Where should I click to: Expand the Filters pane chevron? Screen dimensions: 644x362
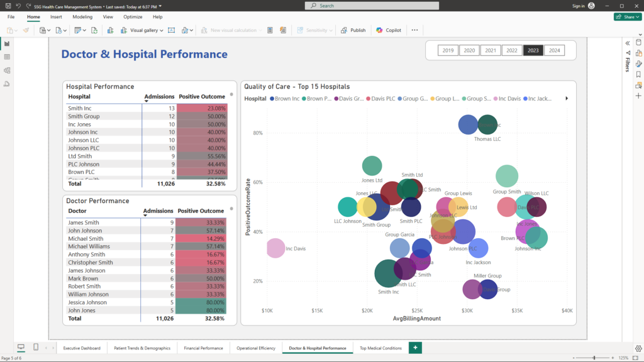point(628,43)
